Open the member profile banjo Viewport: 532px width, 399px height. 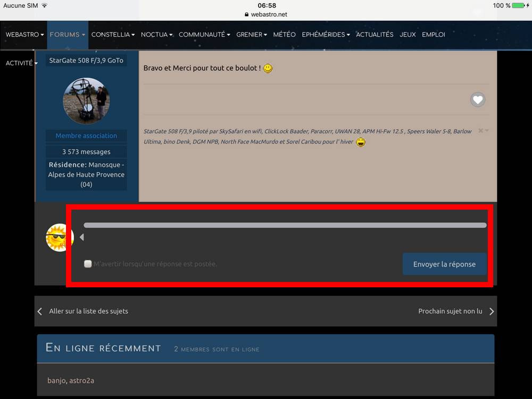57,381
